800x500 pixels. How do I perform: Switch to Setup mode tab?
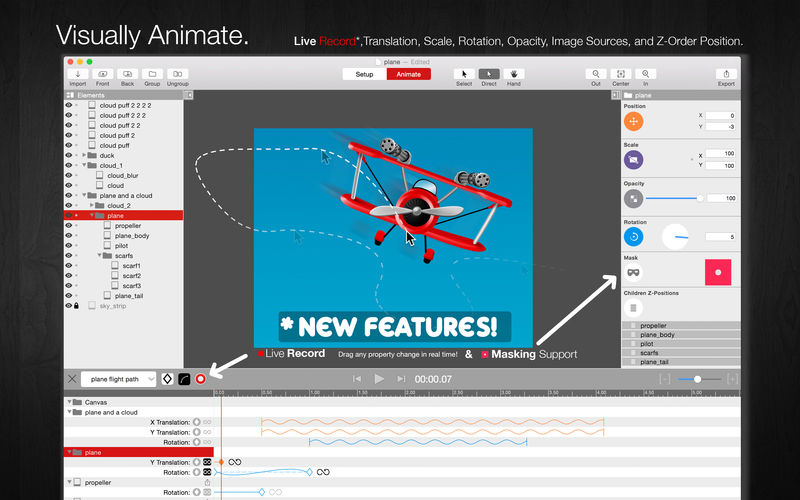(364, 74)
